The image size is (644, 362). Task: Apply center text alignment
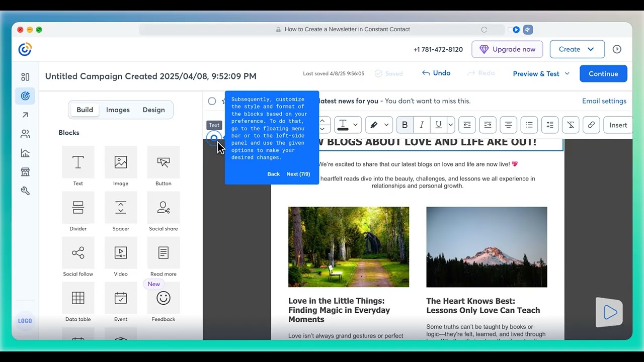(508, 125)
